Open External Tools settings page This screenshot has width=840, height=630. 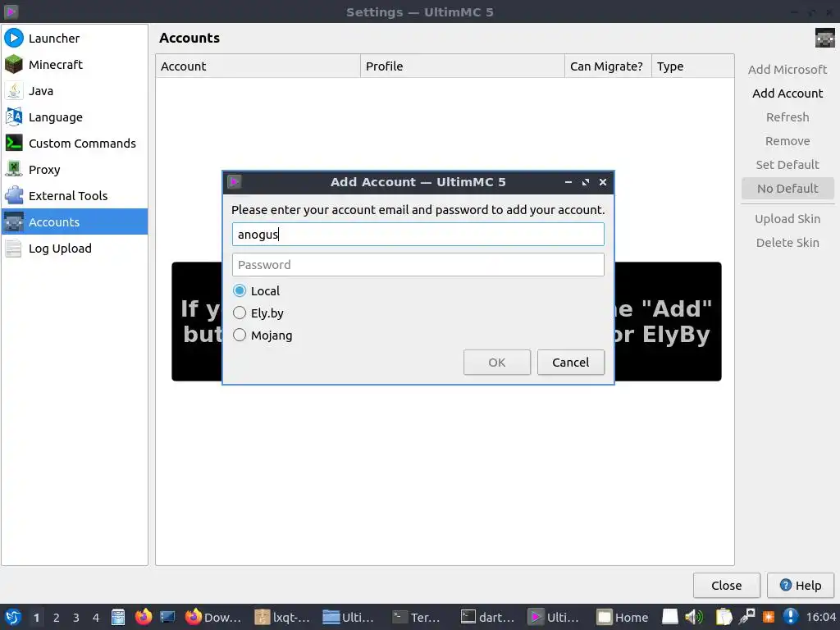coord(75,195)
